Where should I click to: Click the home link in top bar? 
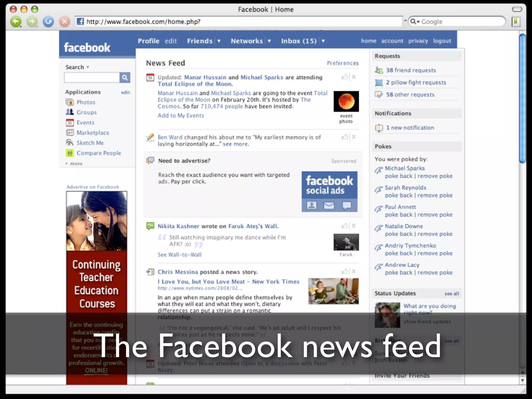(x=369, y=41)
